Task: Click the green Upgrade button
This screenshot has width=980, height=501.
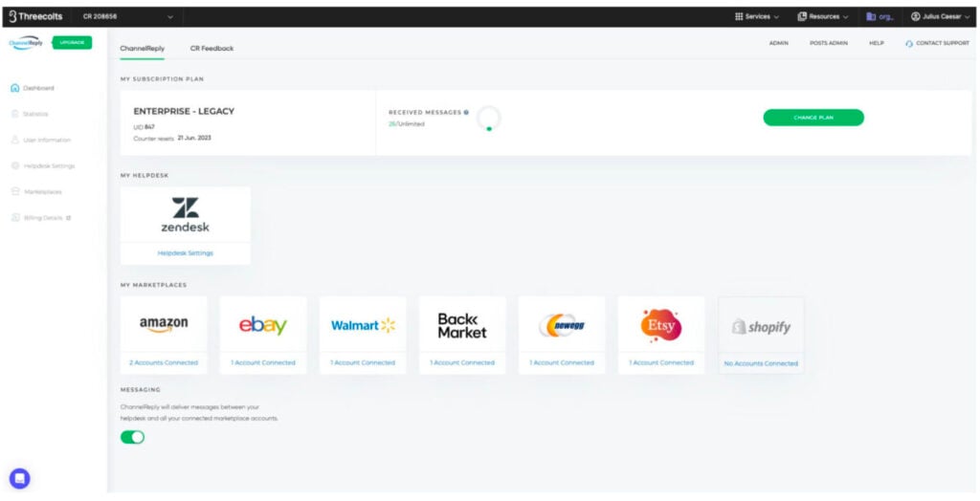Action: click(72, 42)
